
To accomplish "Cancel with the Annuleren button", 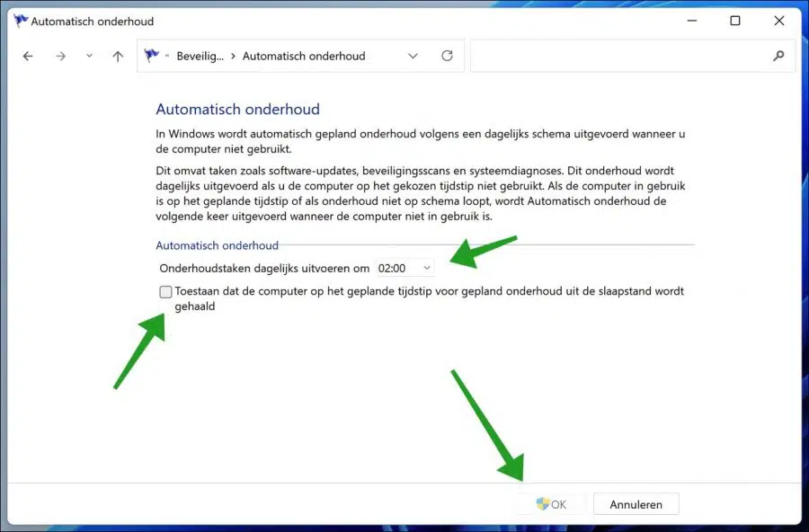I will (x=636, y=504).
